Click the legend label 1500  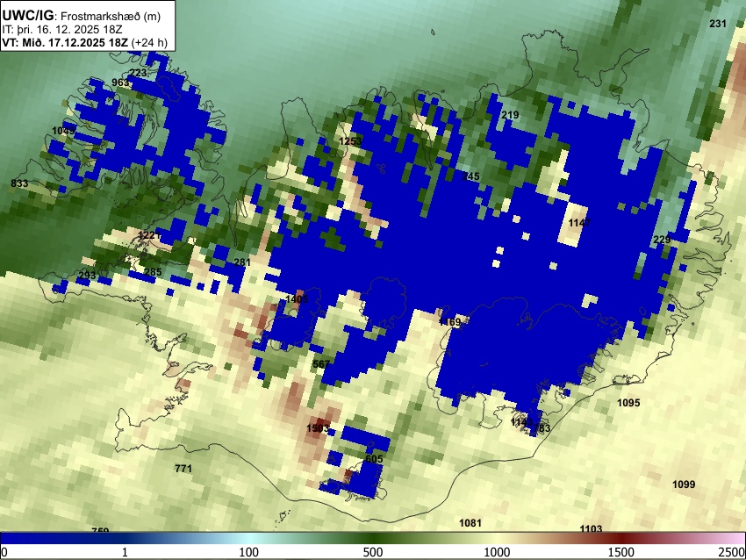tap(621, 552)
